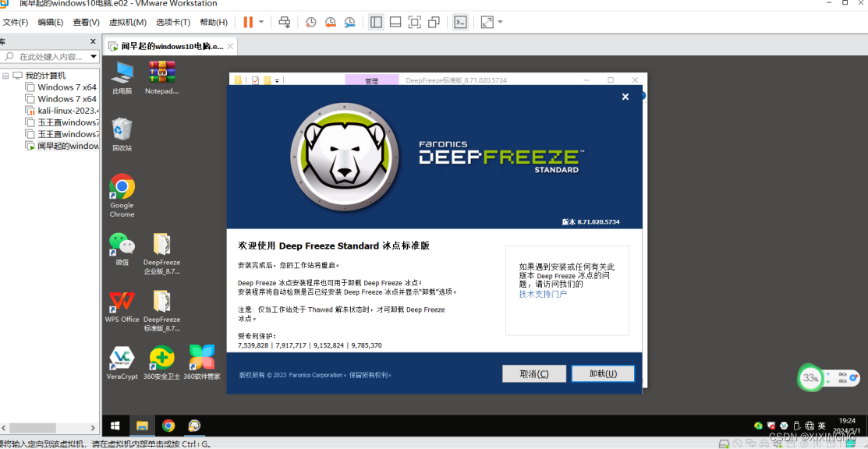
Task: Open the 查看(V) menu
Action: coord(86,22)
